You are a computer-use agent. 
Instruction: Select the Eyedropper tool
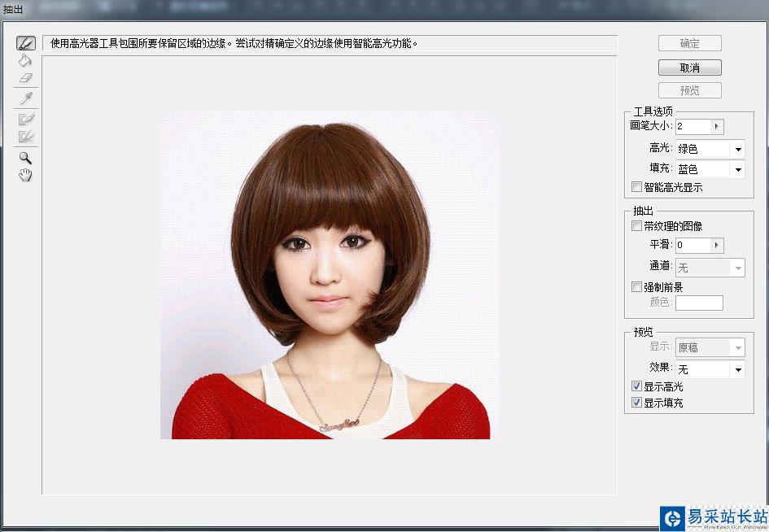coord(26,98)
